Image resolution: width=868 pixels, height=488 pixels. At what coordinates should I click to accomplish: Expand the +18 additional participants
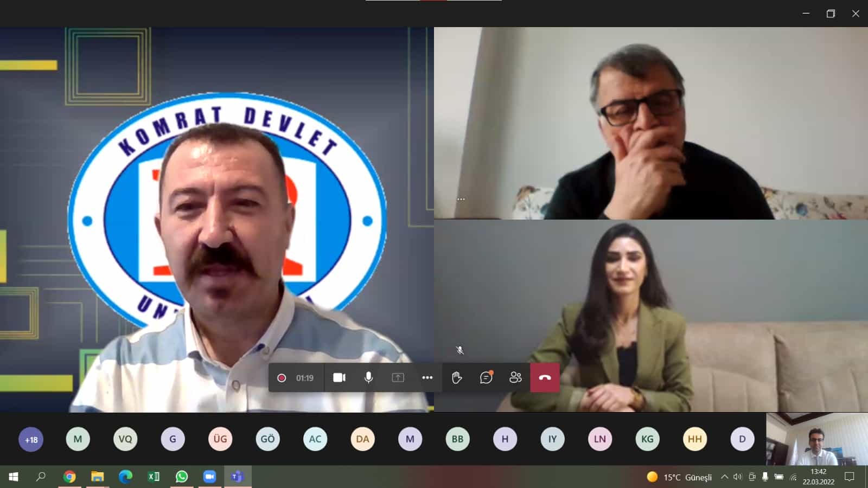pyautogui.click(x=31, y=439)
